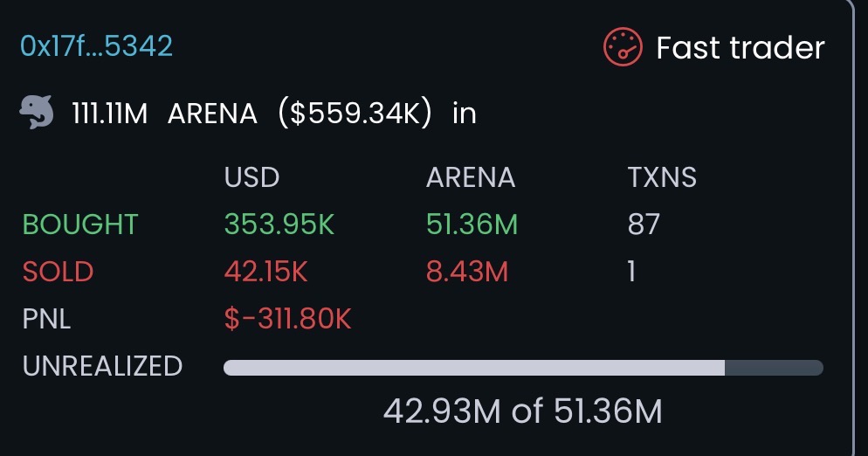The width and height of the screenshot is (868, 456).
Task: Click the Fast trader speedometer icon
Action: click(x=623, y=47)
